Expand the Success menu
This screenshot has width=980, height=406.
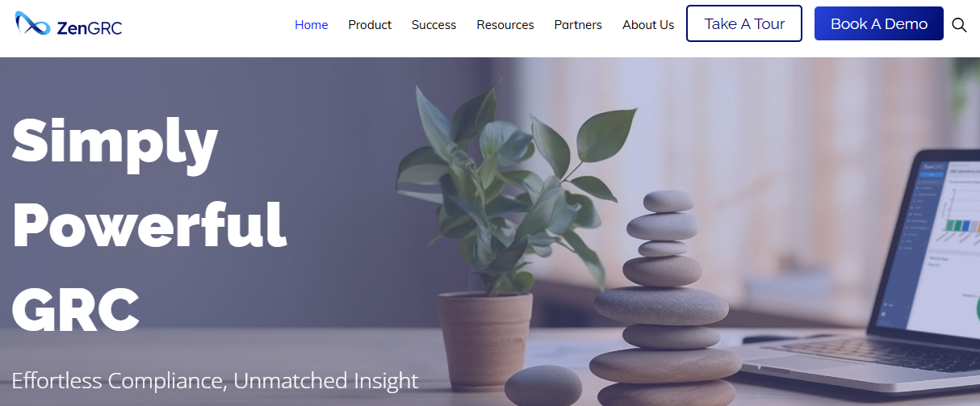click(433, 25)
